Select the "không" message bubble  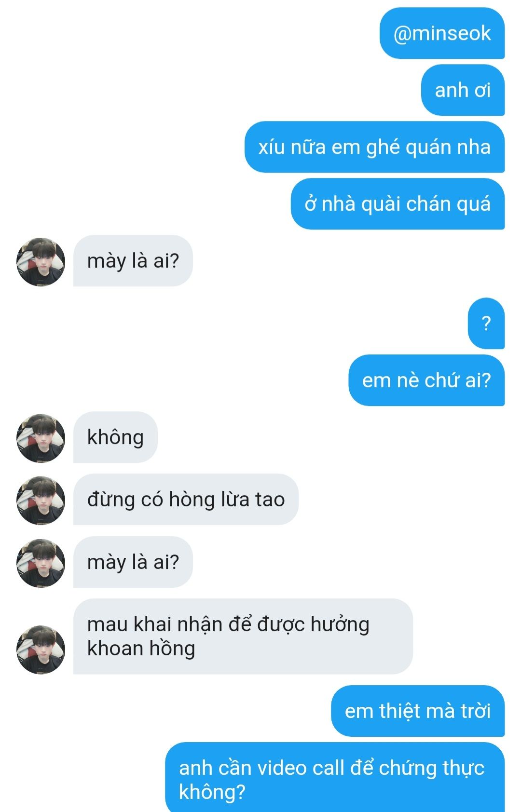pos(115,437)
